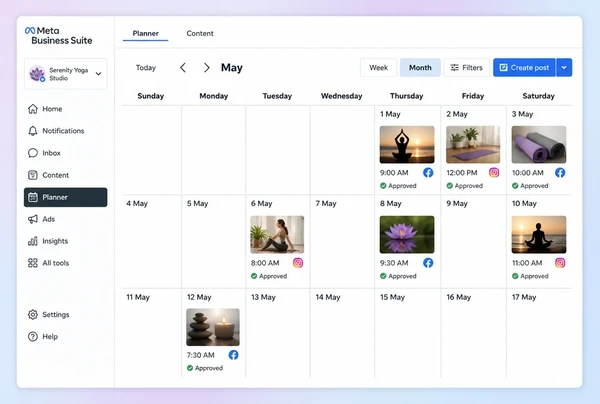This screenshot has height=404, width=600.
Task: Click the 11:00 AM time on 10 May
Action: [x=527, y=263]
